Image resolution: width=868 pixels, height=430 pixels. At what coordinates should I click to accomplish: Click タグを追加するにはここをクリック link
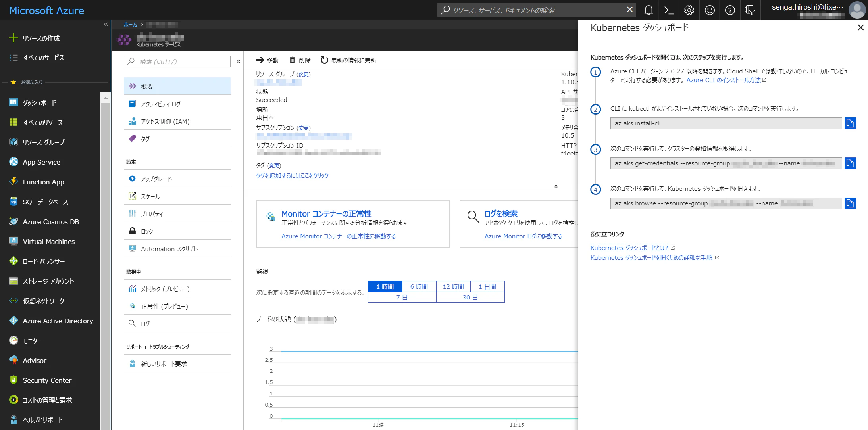coord(292,175)
